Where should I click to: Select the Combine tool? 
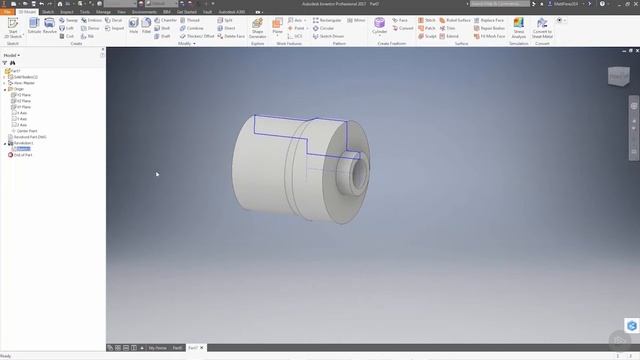191,28
